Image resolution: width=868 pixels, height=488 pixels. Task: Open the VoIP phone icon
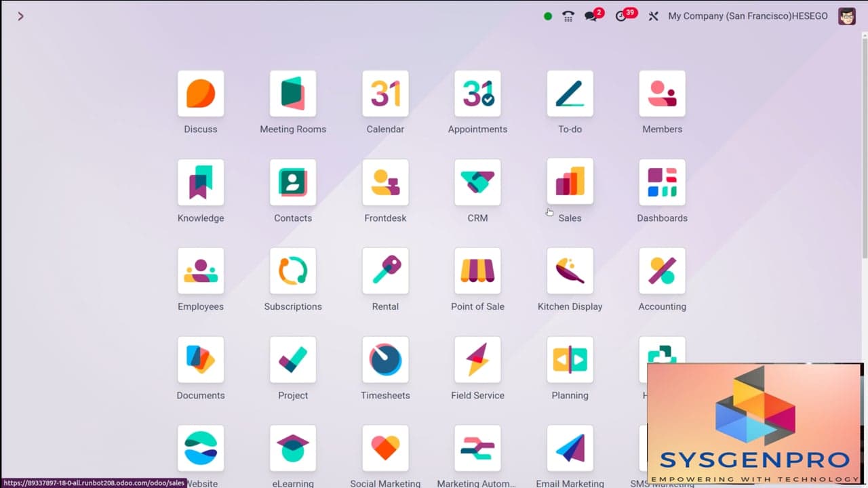tap(568, 16)
